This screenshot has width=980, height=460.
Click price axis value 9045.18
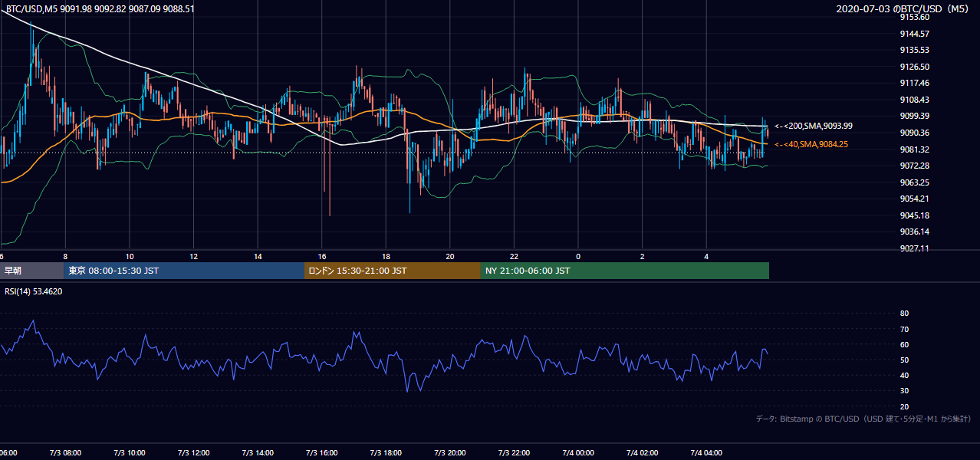coord(914,215)
